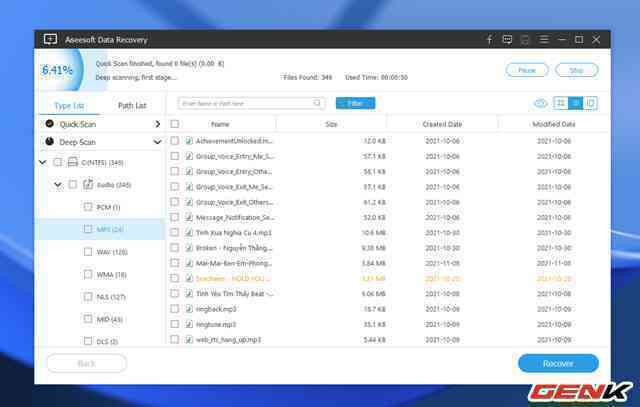
Task: Click the search magnifier icon
Action: [x=317, y=103]
